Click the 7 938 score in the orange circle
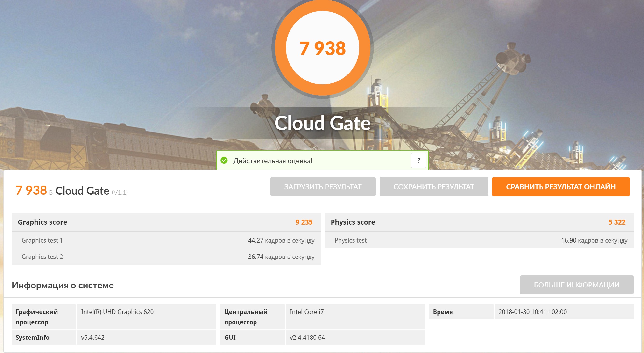 pos(322,48)
